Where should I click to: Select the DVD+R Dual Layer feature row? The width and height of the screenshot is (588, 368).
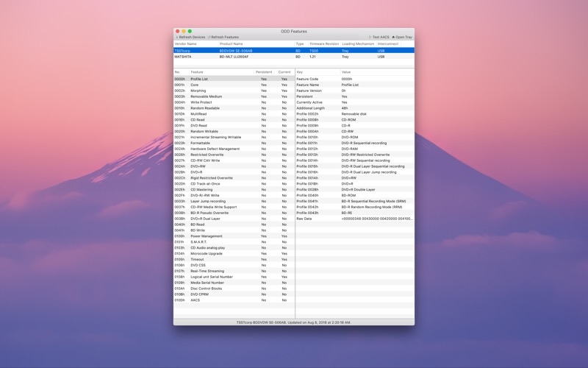pos(234,219)
